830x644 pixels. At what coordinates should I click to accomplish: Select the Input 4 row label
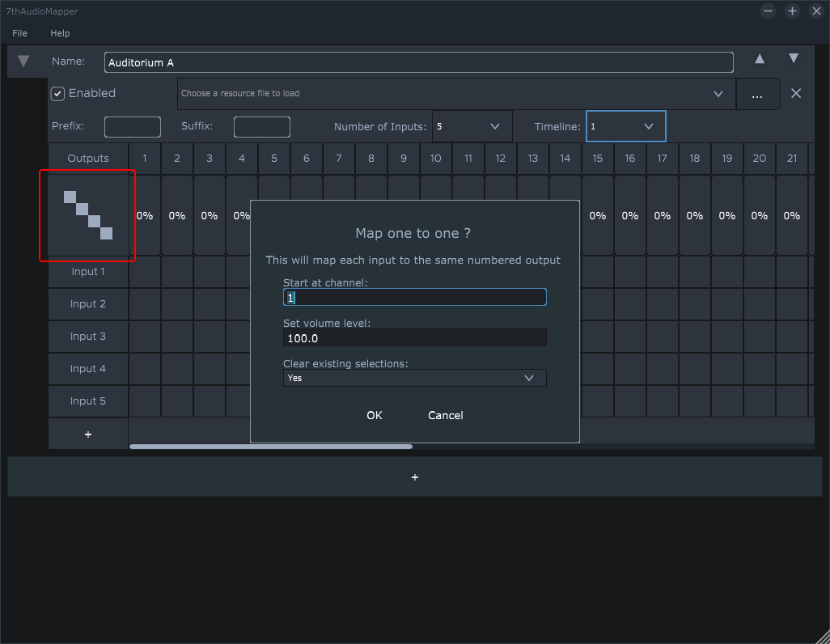click(88, 369)
